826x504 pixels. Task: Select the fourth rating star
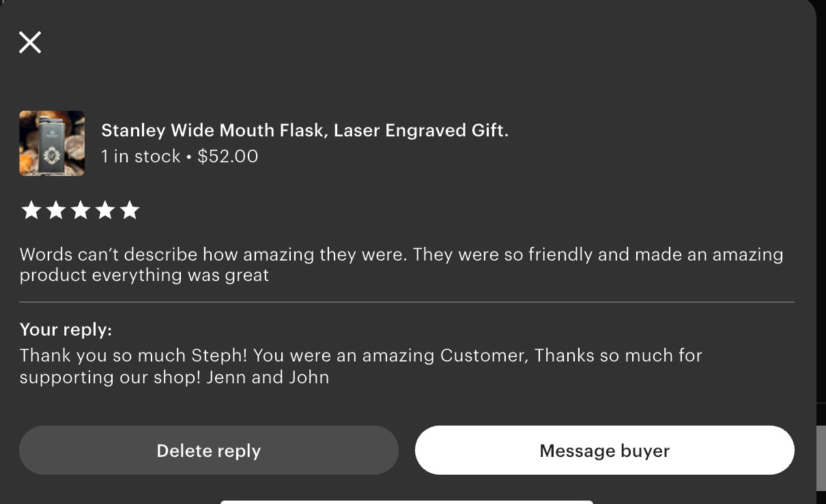pyautogui.click(x=104, y=210)
